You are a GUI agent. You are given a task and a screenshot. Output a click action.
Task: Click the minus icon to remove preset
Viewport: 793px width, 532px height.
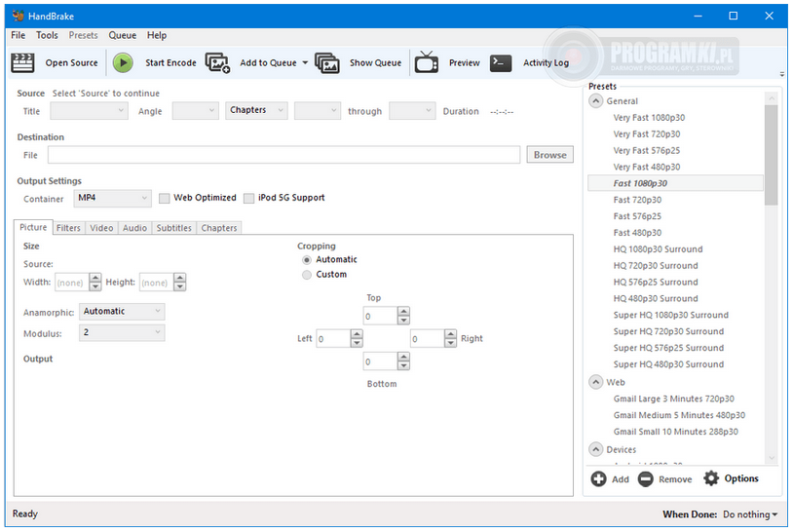(x=645, y=479)
